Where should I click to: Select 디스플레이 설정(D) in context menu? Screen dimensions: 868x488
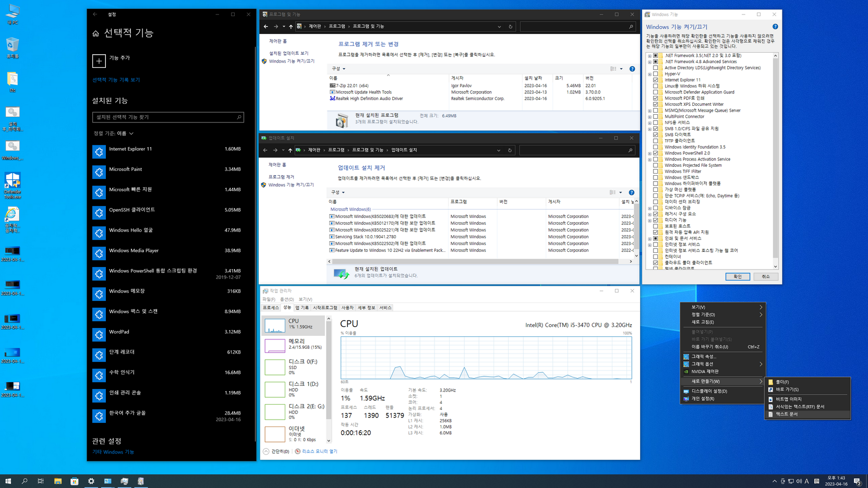coord(722,391)
